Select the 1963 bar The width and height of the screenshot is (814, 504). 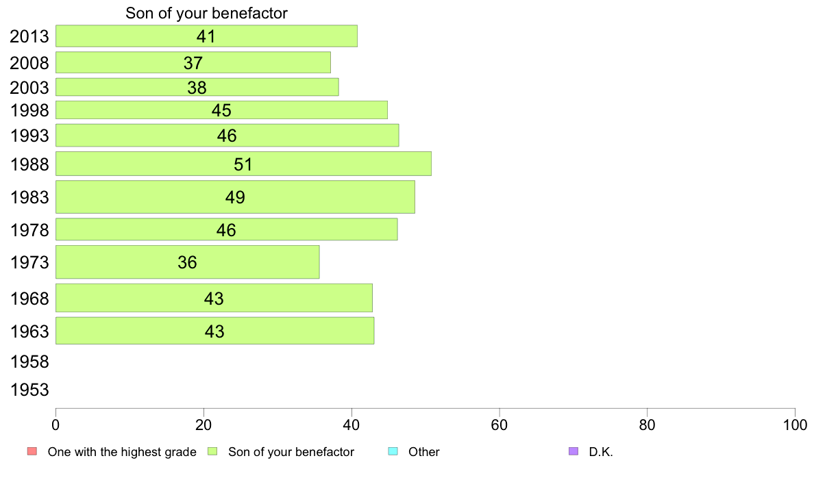click(x=215, y=331)
